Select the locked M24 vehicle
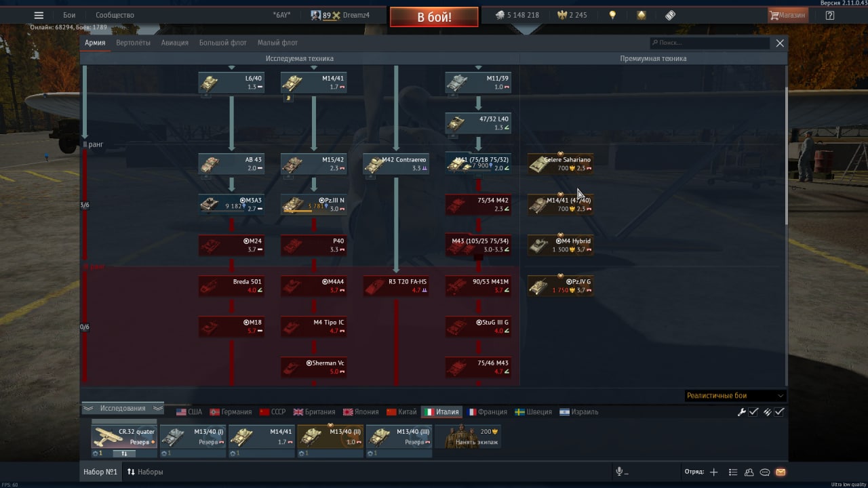Screen dimensions: 868x488 pyautogui.click(x=231, y=245)
